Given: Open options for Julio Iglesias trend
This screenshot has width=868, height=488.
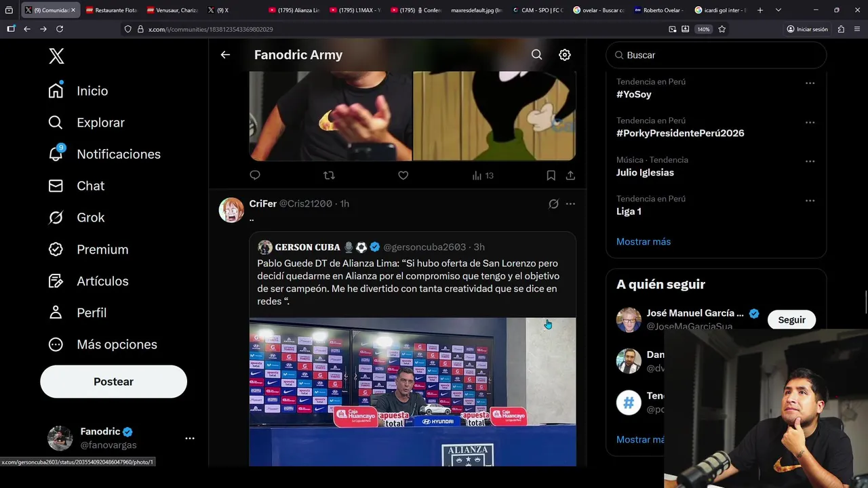Looking at the screenshot, I should pyautogui.click(x=810, y=161).
